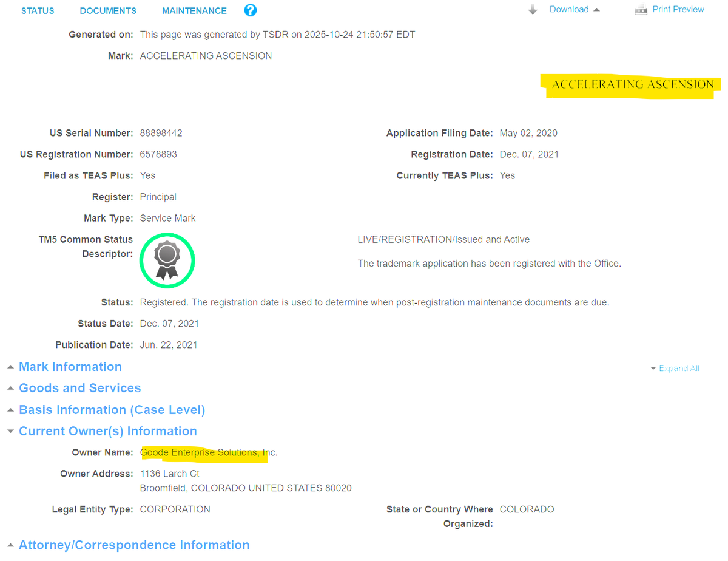The image size is (728, 561).
Task: Collapse Current Owner(s) Information section
Action: coord(108,431)
